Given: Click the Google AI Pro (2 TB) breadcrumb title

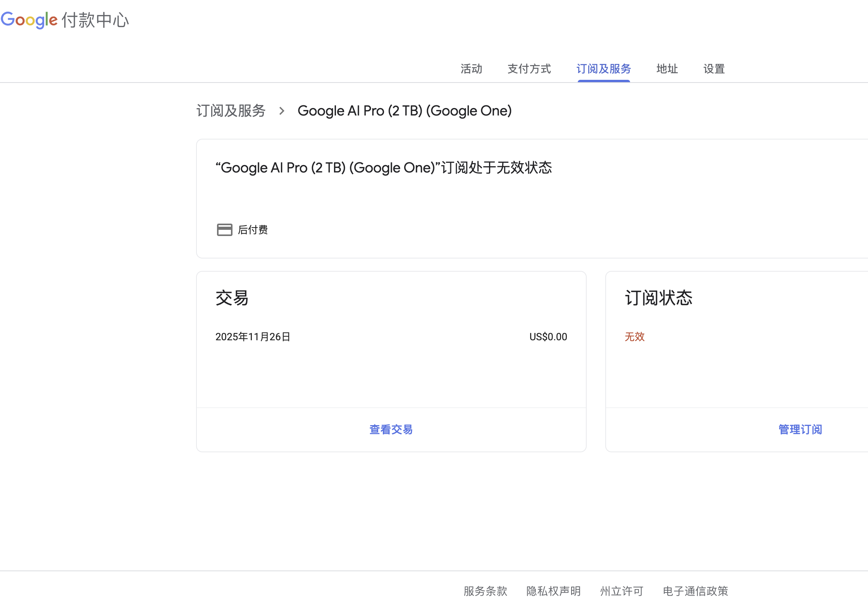Looking at the screenshot, I should pyautogui.click(x=405, y=111).
